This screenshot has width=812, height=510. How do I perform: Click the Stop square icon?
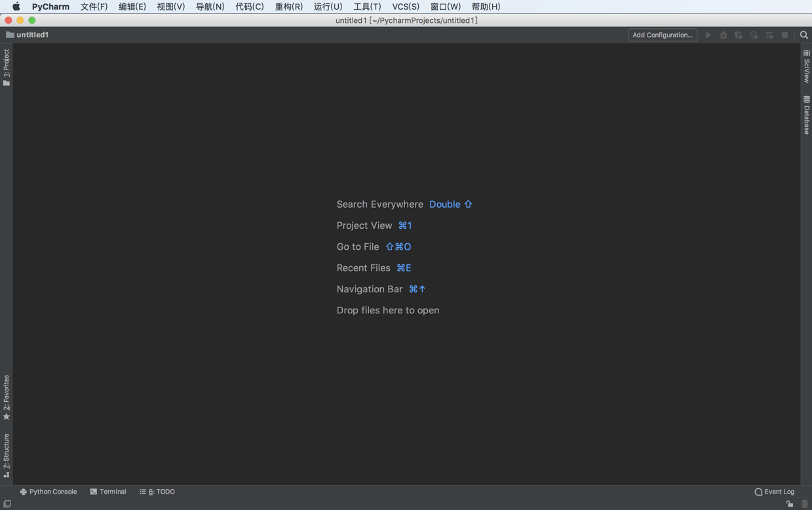tap(784, 35)
